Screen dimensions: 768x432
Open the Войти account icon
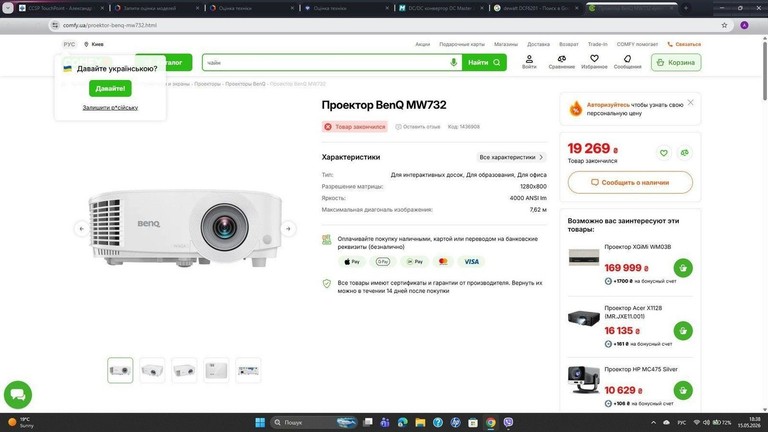click(529, 62)
